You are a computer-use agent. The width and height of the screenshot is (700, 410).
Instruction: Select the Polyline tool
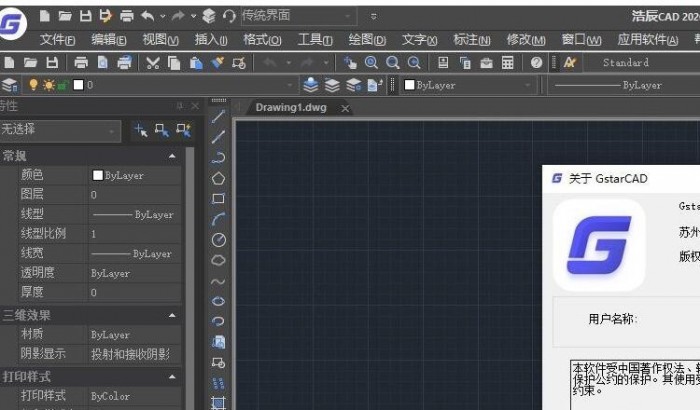218,157
